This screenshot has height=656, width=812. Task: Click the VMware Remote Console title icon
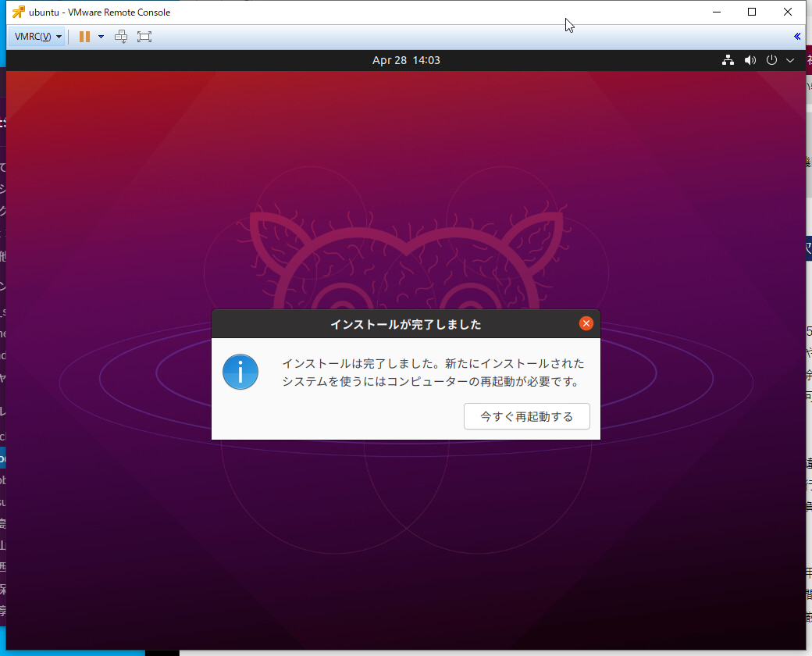point(18,12)
